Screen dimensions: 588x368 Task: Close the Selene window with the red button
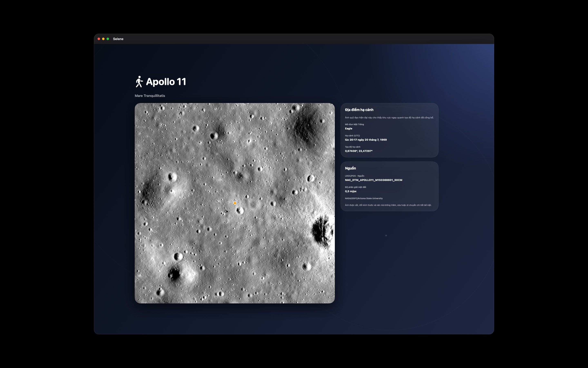click(x=99, y=39)
